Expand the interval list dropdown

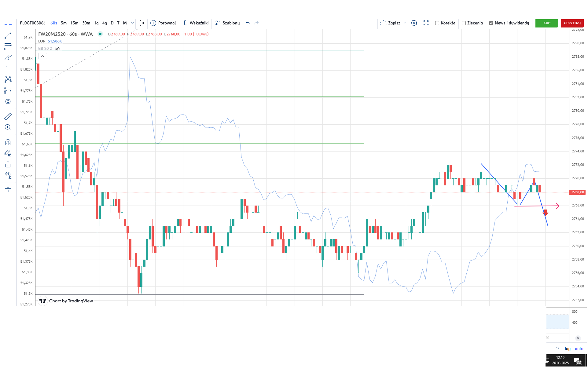(132, 23)
